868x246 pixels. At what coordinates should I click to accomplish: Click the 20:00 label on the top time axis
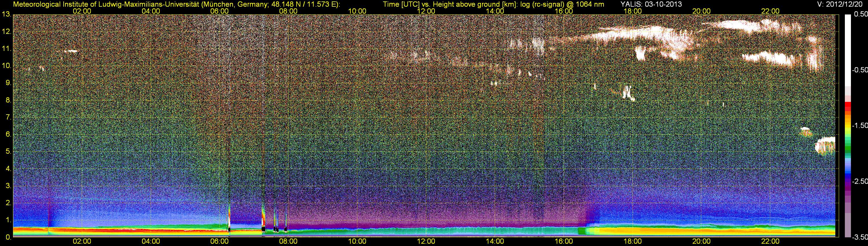(x=702, y=11)
